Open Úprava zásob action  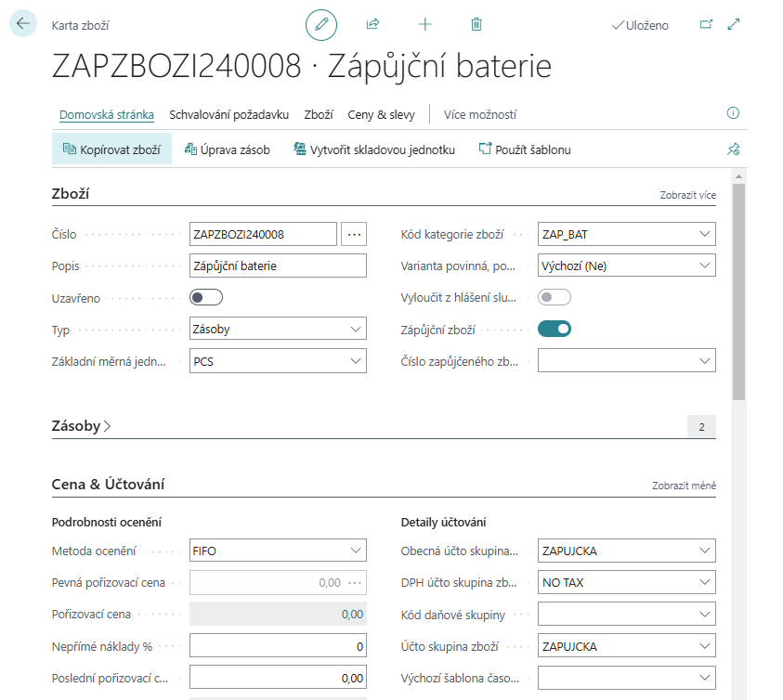click(x=228, y=149)
